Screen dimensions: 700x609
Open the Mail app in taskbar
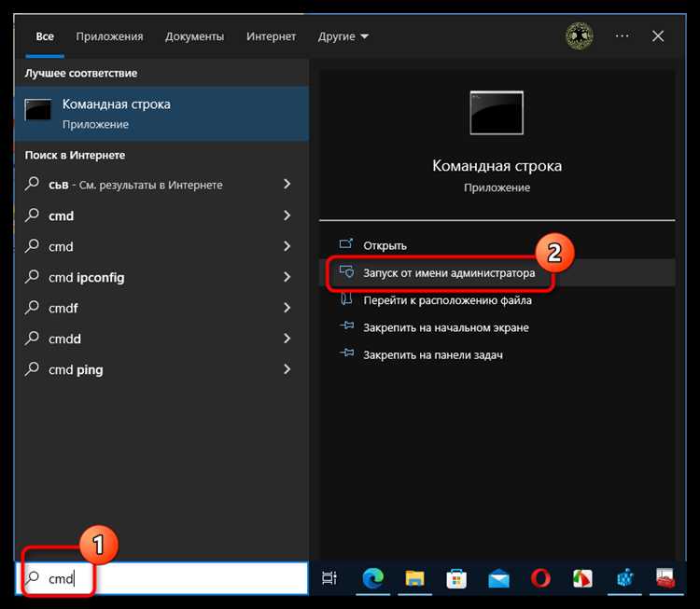497,578
